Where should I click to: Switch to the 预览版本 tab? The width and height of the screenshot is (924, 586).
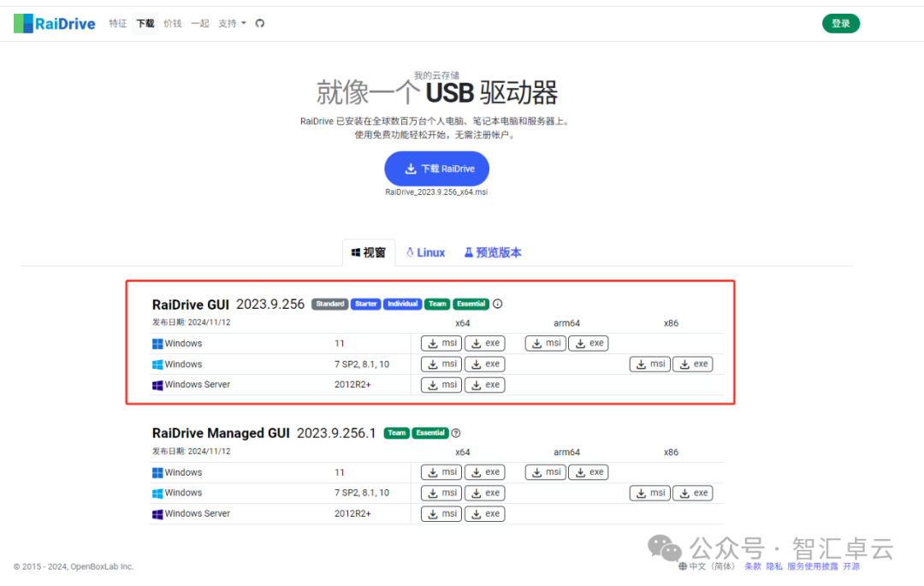point(493,252)
